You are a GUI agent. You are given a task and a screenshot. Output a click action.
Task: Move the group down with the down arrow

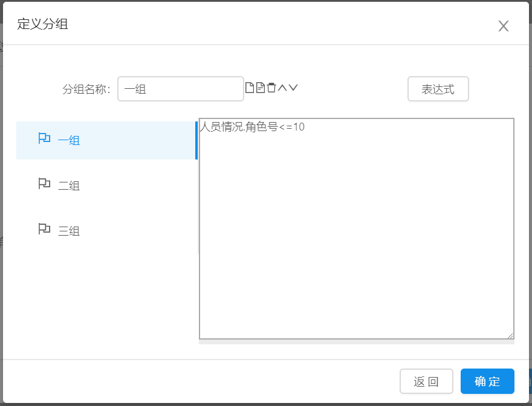pyautogui.click(x=293, y=88)
